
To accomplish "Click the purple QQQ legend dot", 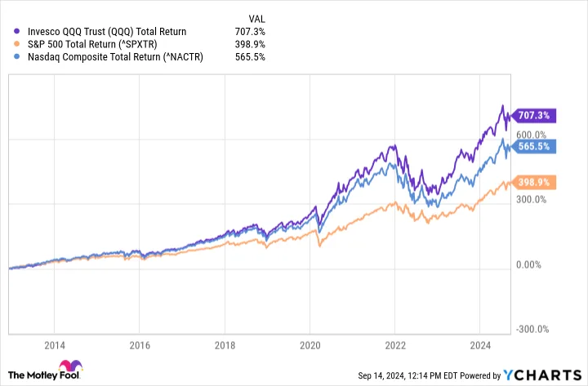I will click(x=16, y=32).
